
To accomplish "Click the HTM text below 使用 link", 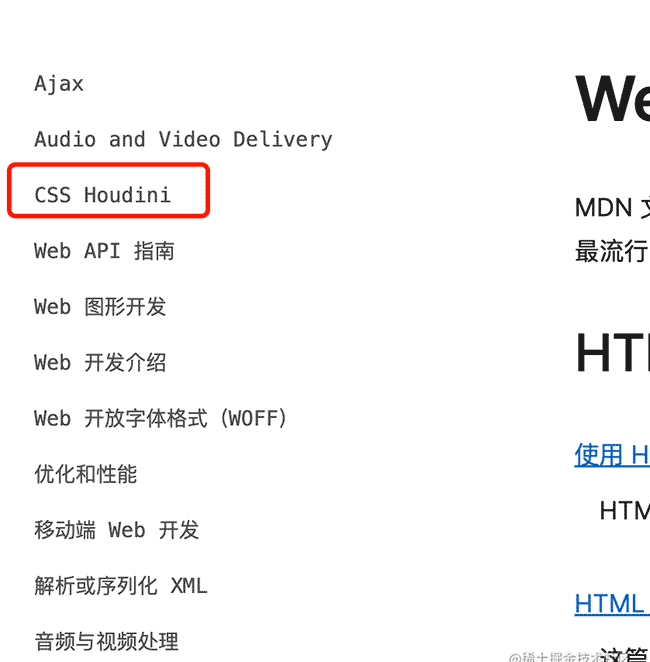I will coord(625,510).
